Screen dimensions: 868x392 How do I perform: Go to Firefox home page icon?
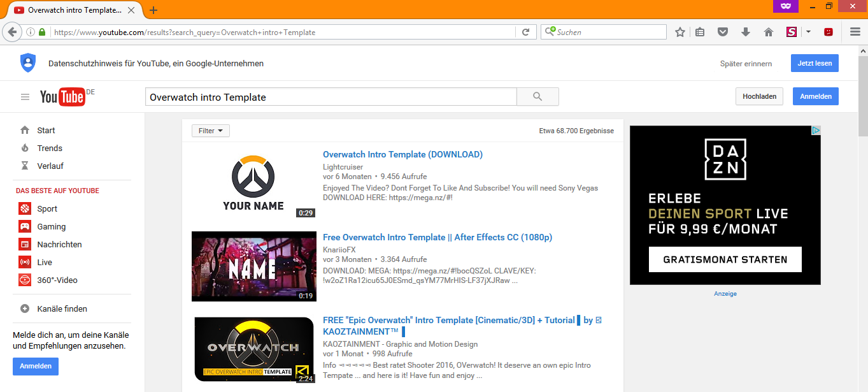tap(769, 32)
